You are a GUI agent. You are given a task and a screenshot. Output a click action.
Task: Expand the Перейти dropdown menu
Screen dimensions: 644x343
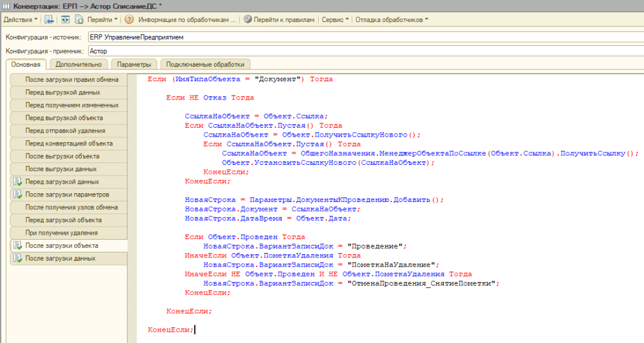[102, 20]
